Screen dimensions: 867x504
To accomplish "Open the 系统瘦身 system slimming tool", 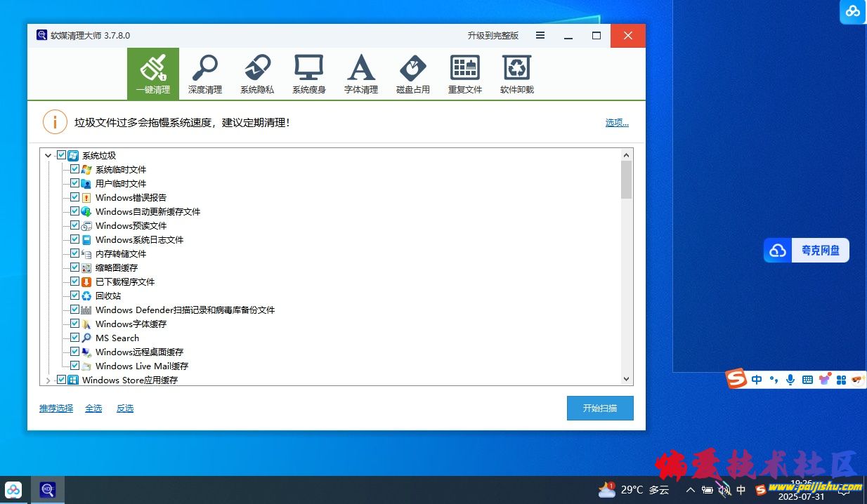I will click(x=309, y=74).
